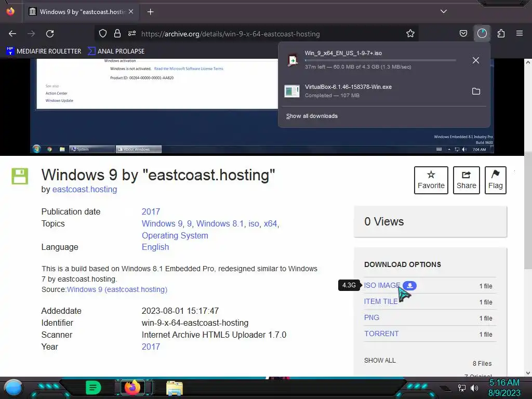Image resolution: width=532 pixels, height=399 pixels.
Task: Download the PNG file
Action: coord(371,317)
